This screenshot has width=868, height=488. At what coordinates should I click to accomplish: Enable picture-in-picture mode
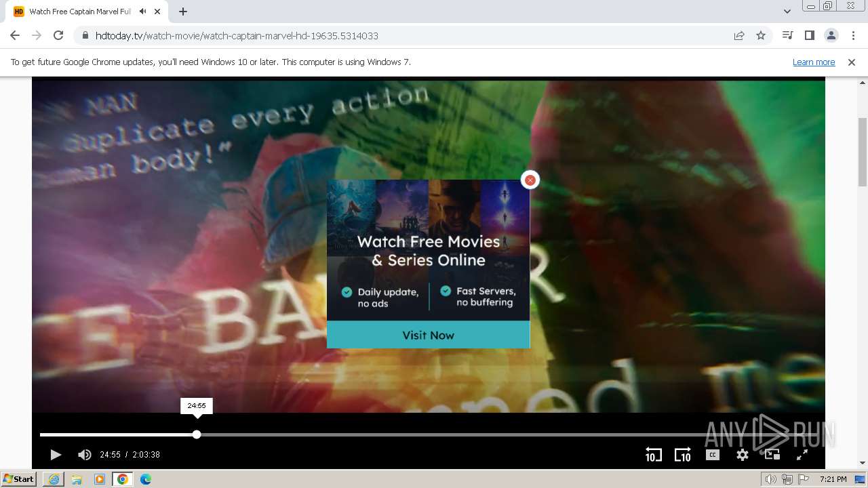pyautogui.click(x=772, y=455)
